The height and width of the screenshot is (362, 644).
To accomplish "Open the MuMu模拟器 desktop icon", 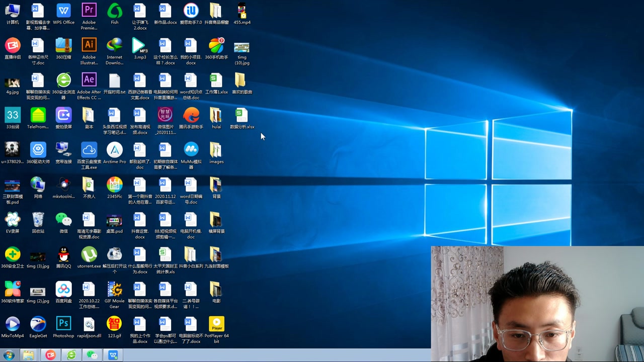I will tap(191, 155).
